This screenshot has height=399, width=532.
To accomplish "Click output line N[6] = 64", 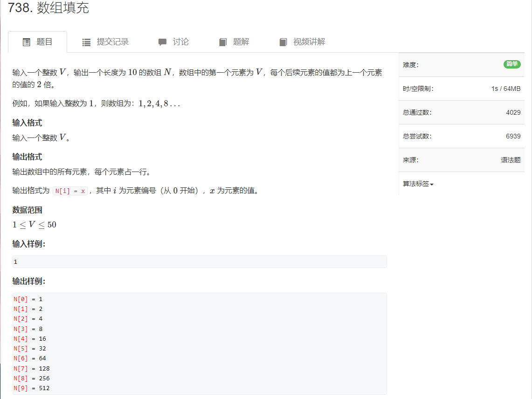I will [x=30, y=358].
